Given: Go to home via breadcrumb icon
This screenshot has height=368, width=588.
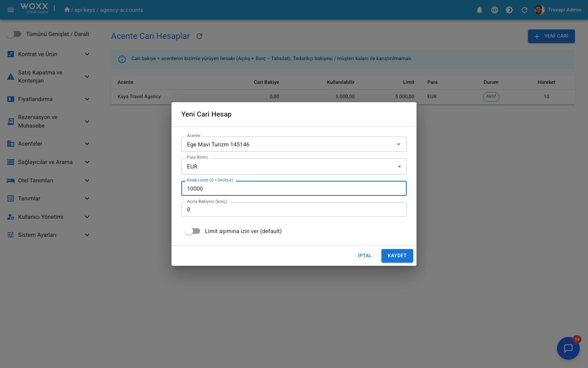Looking at the screenshot, I should (67, 10).
